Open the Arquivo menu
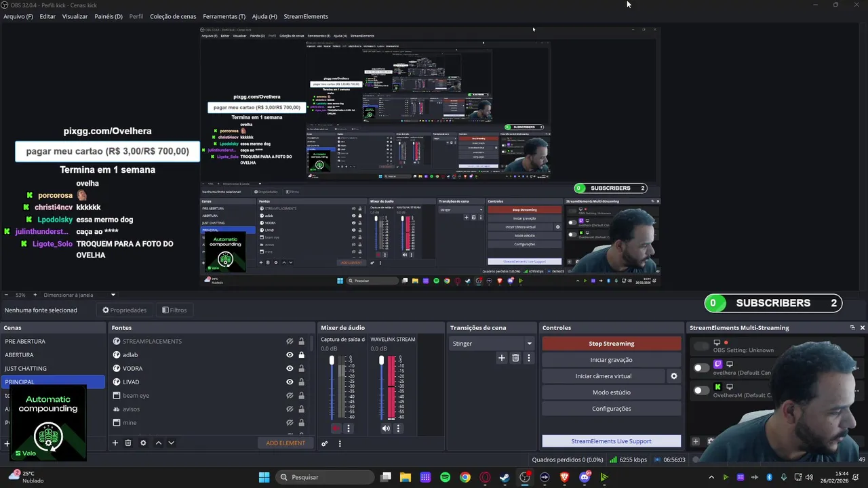This screenshot has width=868, height=488. coord(18,16)
